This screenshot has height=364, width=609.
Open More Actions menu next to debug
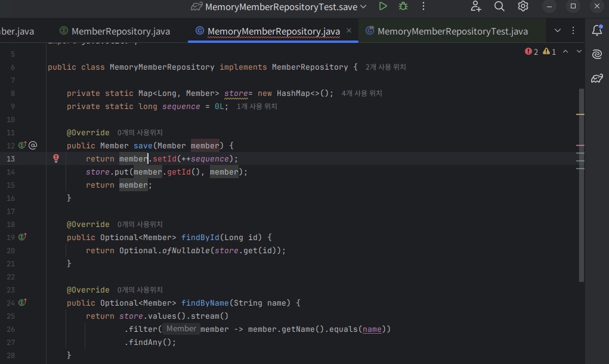[423, 6]
